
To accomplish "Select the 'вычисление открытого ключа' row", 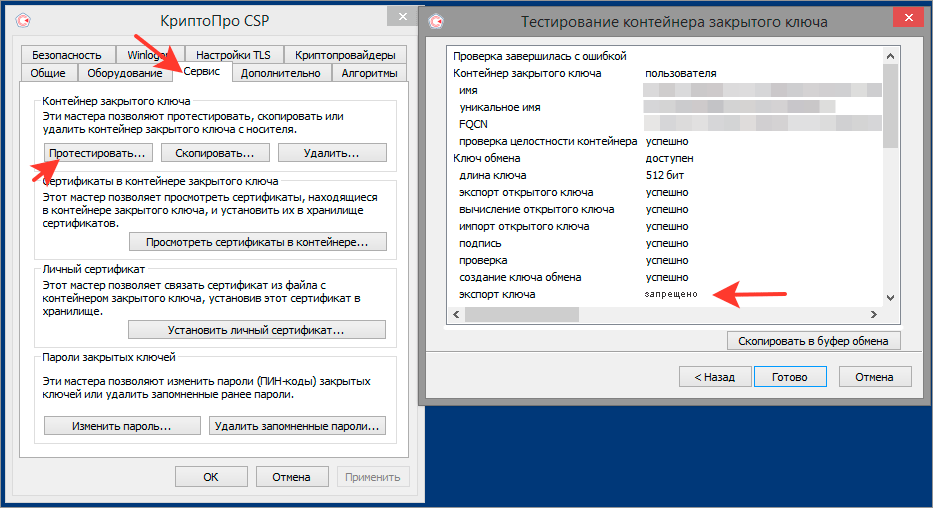I will (665, 209).
